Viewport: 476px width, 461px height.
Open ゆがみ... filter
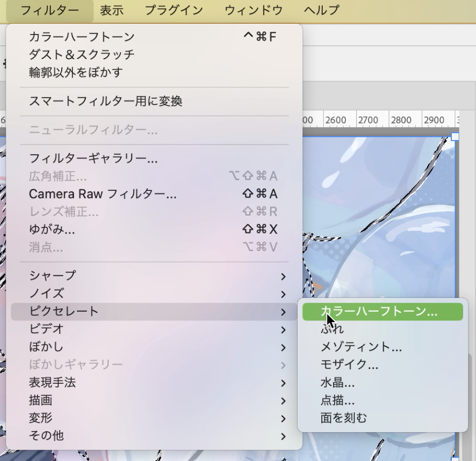point(154,229)
